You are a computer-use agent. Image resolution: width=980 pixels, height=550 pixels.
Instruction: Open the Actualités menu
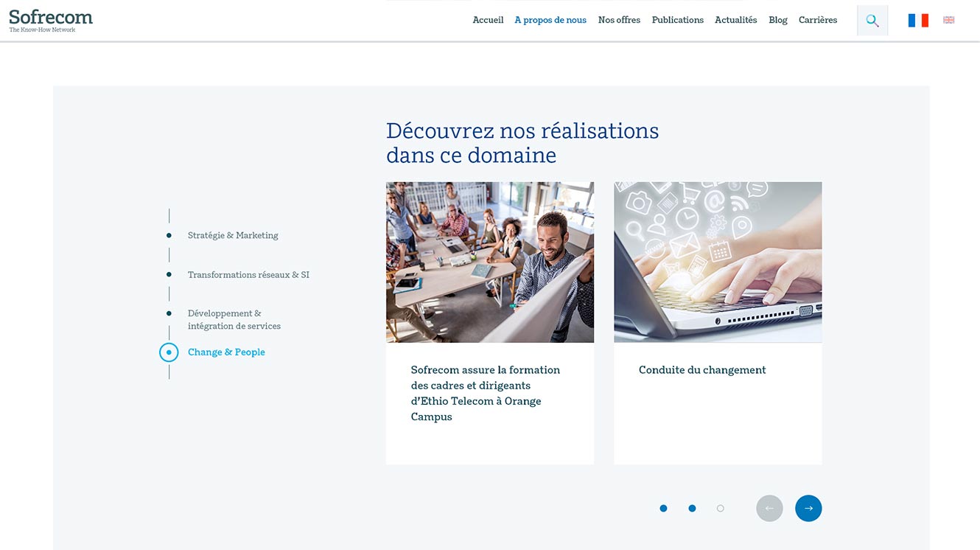click(736, 20)
